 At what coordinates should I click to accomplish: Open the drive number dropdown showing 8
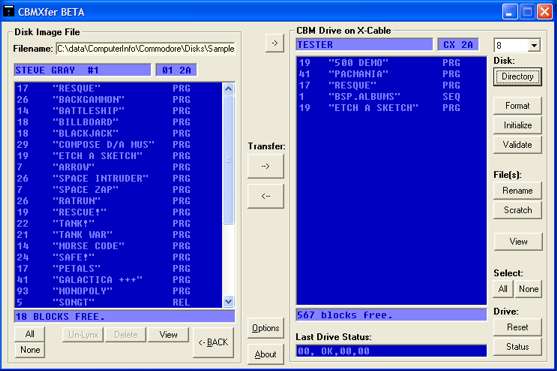pos(534,45)
